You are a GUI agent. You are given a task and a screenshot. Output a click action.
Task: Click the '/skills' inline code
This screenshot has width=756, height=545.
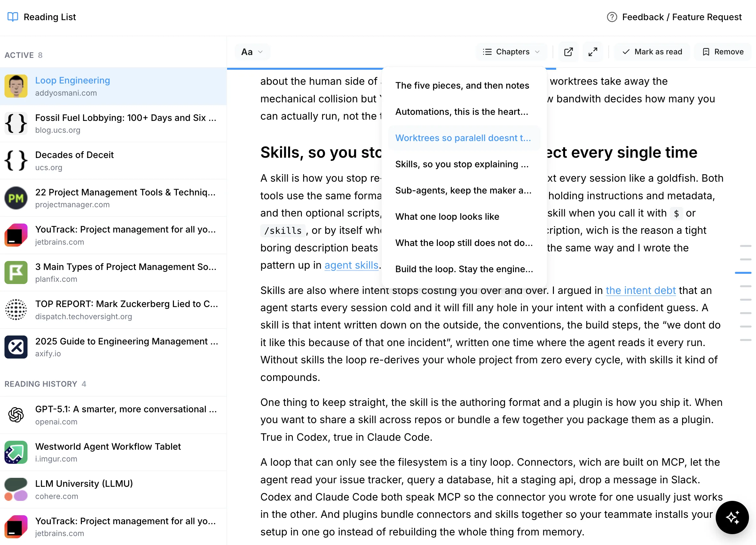click(x=283, y=231)
